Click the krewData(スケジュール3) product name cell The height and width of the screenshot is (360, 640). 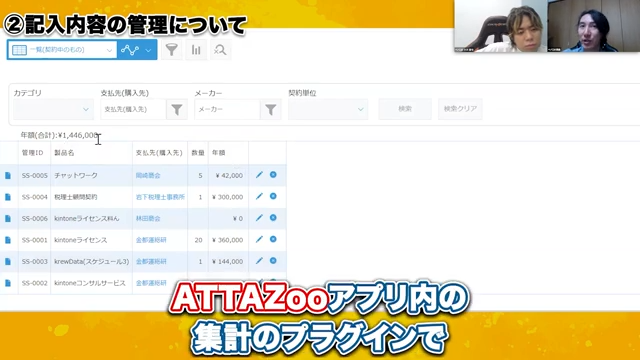(91, 262)
